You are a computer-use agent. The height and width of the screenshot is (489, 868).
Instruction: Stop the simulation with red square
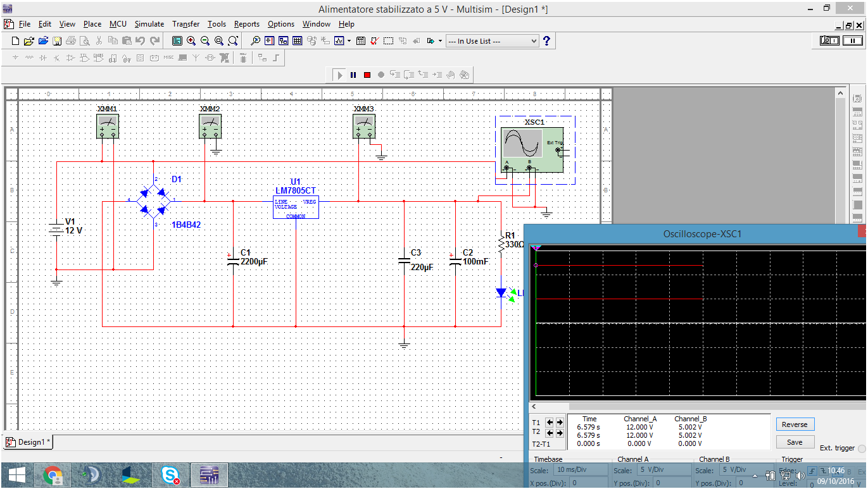[x=367, y=75]
